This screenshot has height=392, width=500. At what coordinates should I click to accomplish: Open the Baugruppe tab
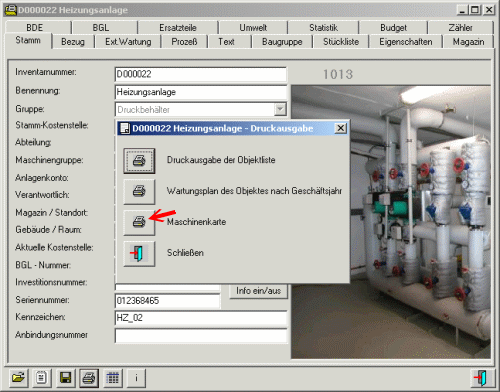point(282,42)
